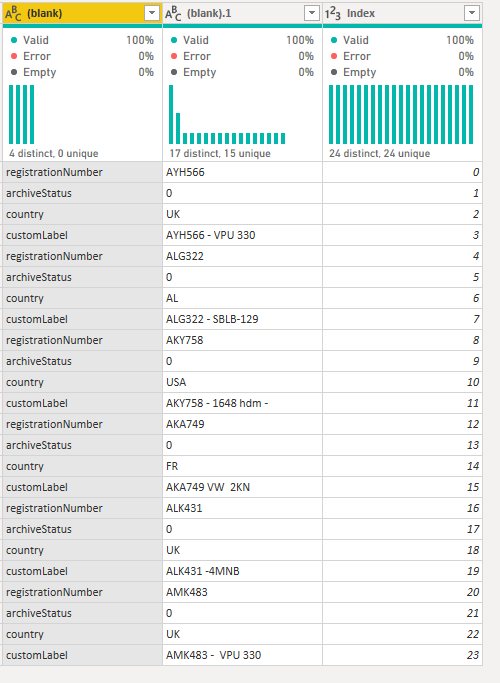Click Empty 0% label in (blank).1 column
This screenshot has height=683, width=500.
click(x=242, y=72)
